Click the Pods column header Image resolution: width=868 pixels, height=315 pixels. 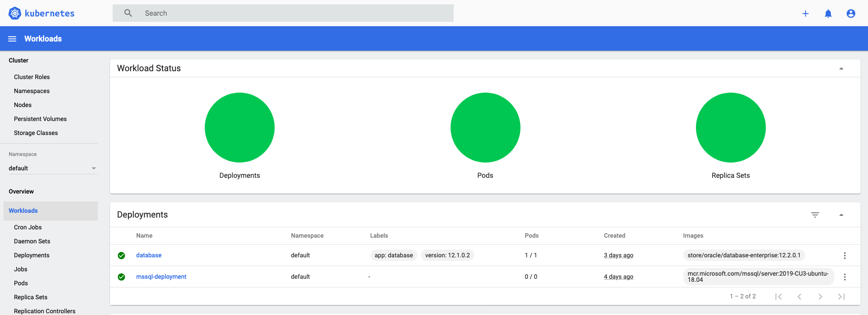(x=532, y=235)
